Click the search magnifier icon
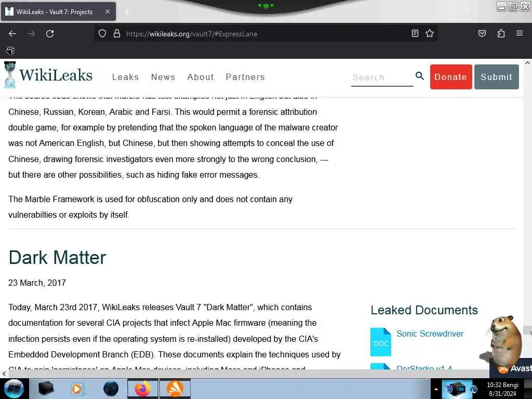 420,76
